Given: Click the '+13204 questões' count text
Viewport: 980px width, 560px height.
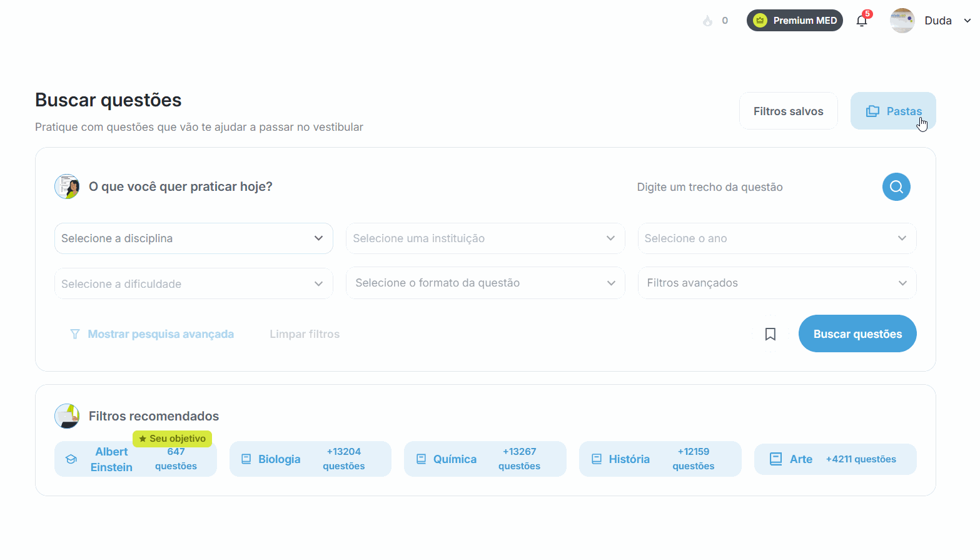Looking at the screenshot, I should click(344, 459).
